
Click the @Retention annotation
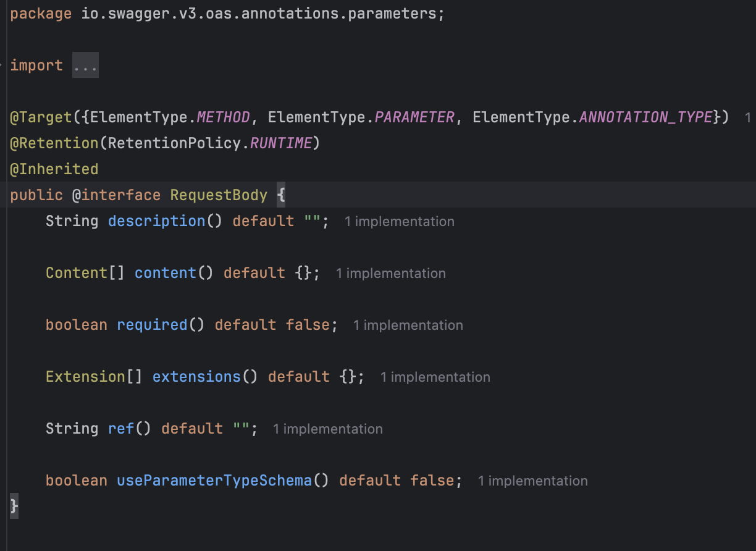pyautogui.click(x=54, y=143)
